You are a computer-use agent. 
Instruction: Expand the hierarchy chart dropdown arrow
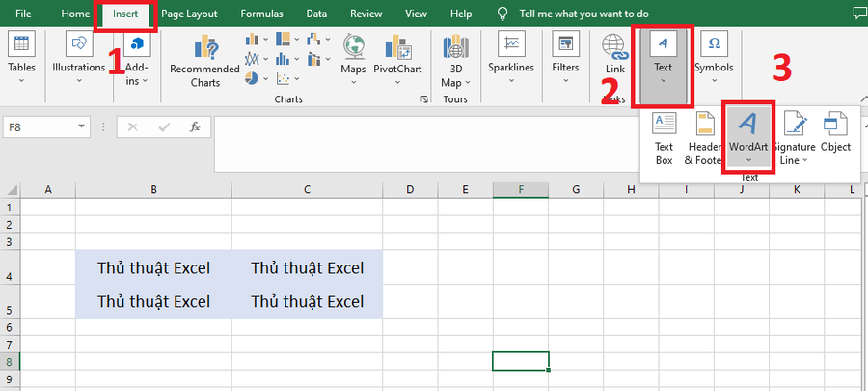pos(297,40)
